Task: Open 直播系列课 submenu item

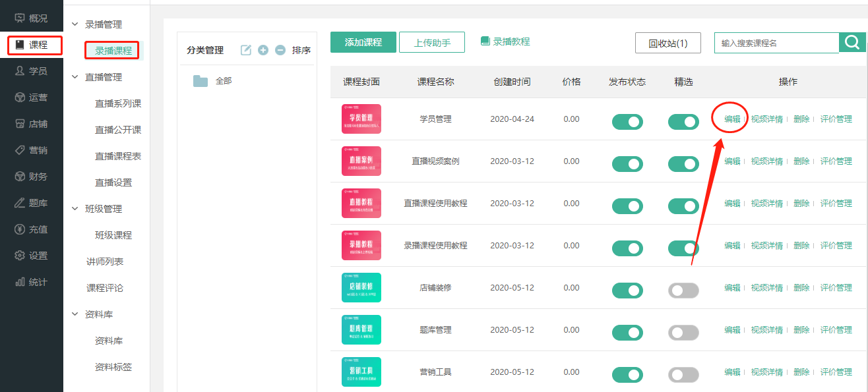Action: 118,103
